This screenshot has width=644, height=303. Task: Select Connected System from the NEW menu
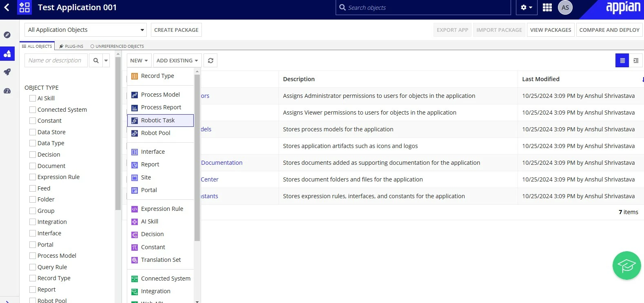coord(160,279)
